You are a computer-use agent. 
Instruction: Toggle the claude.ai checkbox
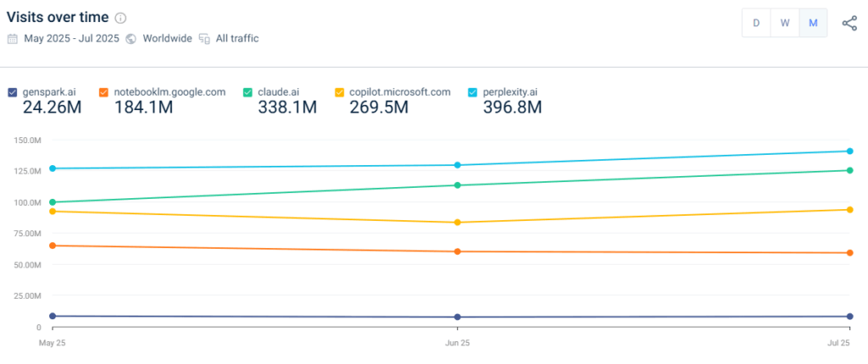pyautogui.click(x=248, y=92)
